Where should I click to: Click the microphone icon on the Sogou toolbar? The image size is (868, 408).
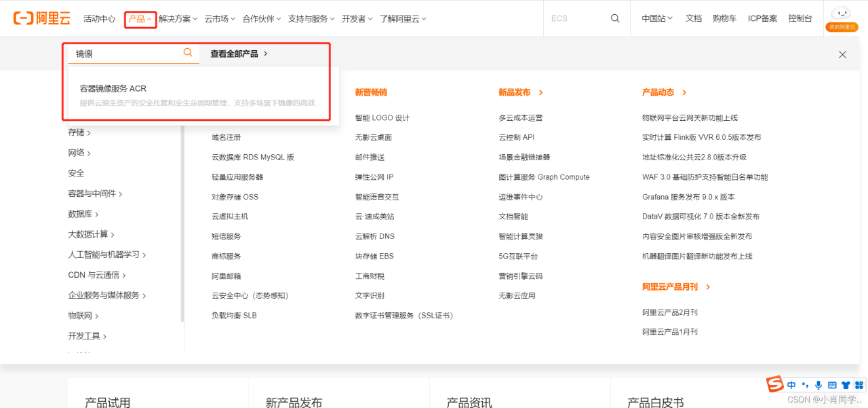point(818,384)
